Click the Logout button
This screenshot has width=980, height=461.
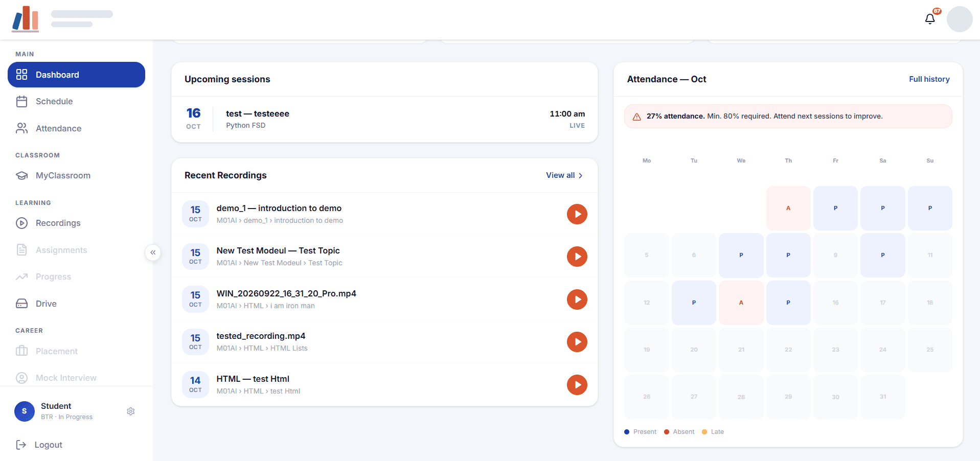(x=39, y=445)
